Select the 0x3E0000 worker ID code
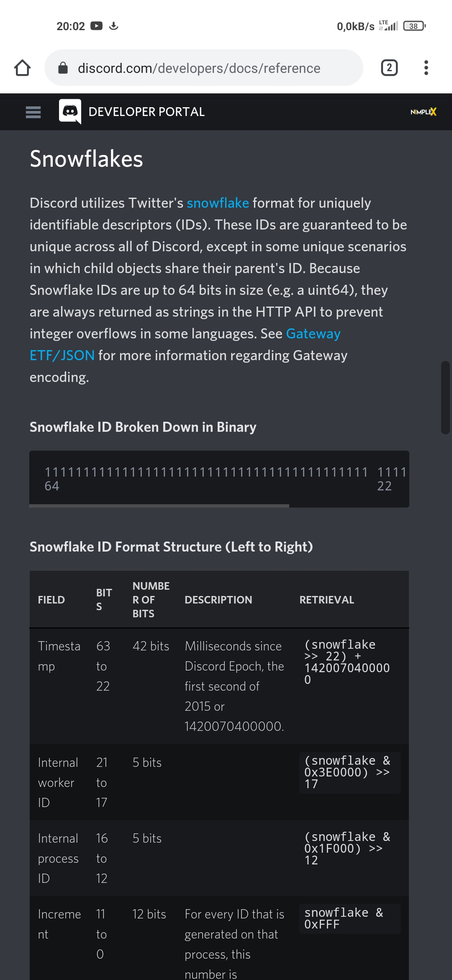Viewport: 452px width, 980px height. click(347, 773)
